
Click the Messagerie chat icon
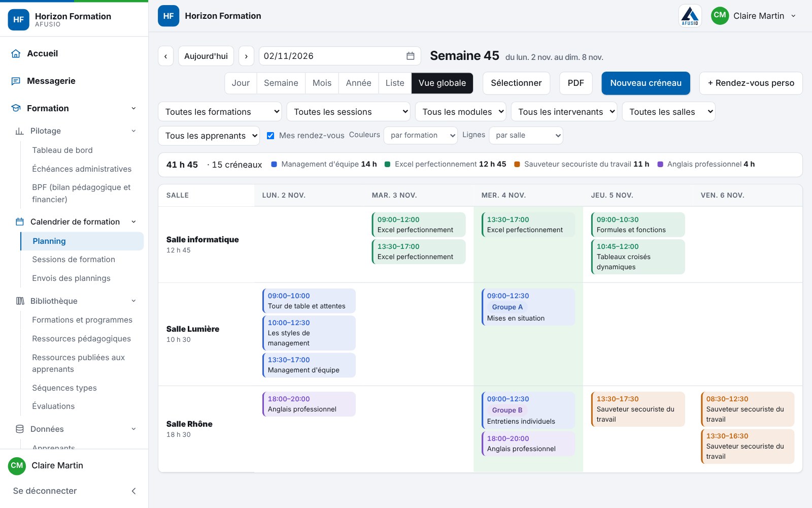[16, 81]
